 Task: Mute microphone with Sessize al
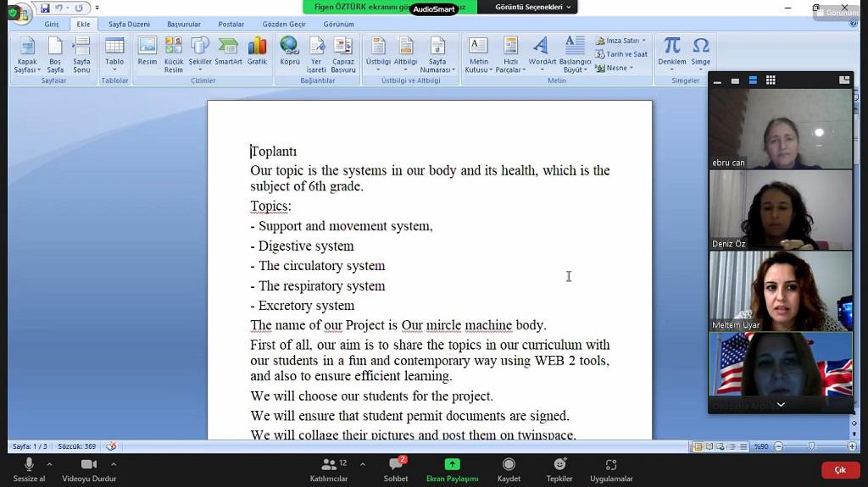pyautogui.click(x=29, y=468)
